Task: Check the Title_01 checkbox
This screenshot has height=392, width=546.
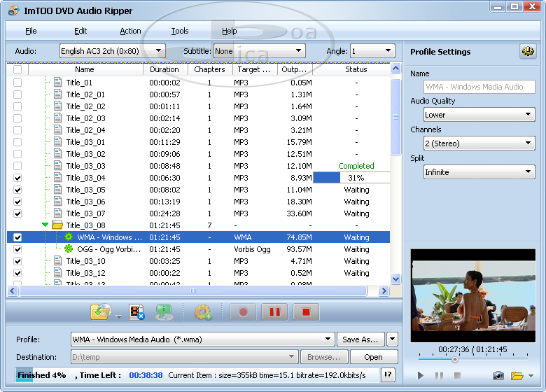Action: (x=17, y=83)
